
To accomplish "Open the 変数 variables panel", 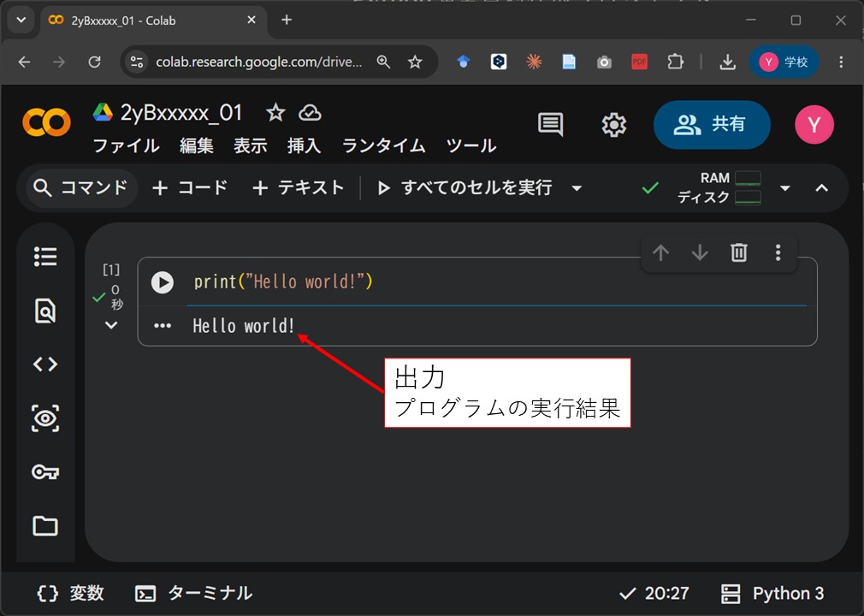I will [70, 594].
